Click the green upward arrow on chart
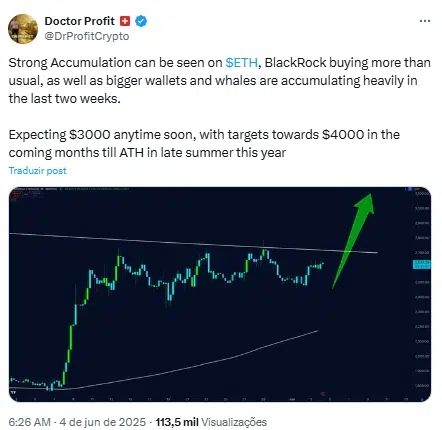Screen dimensions: 442x430 point(353,240)
